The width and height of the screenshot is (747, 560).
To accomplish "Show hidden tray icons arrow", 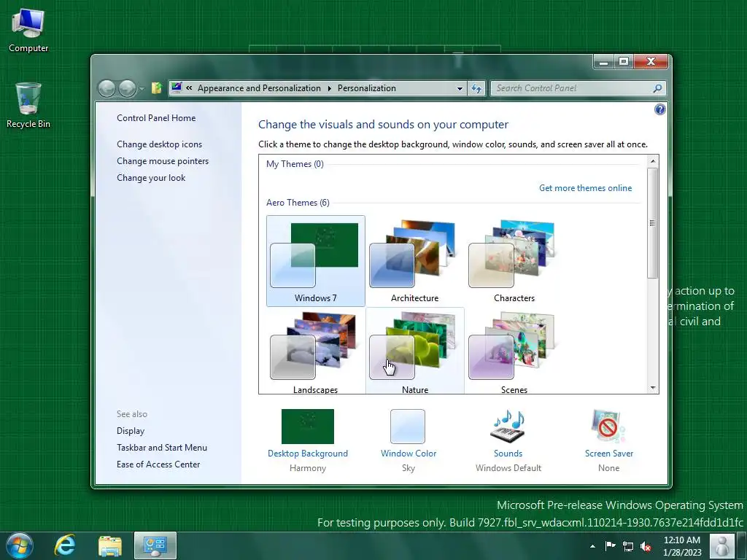I will [592, 546].
